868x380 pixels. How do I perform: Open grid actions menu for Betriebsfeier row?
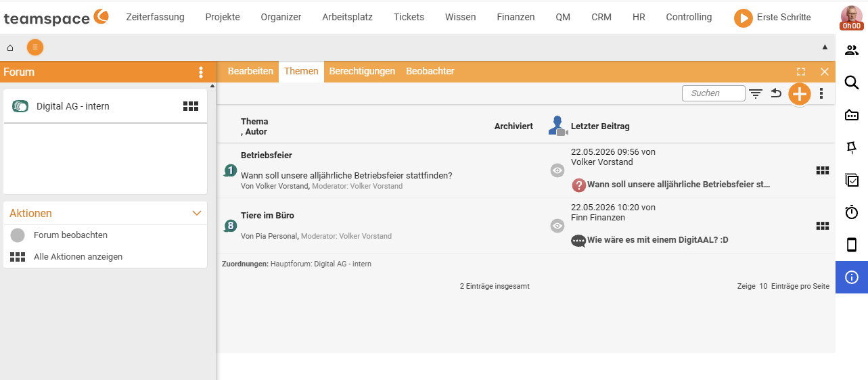[x=823, y=170]
